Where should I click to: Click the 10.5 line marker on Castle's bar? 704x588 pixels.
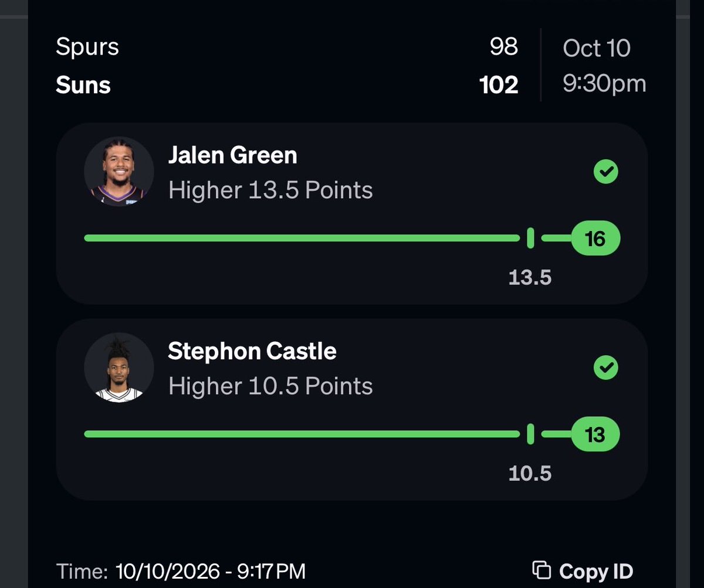tap(530, 434)
